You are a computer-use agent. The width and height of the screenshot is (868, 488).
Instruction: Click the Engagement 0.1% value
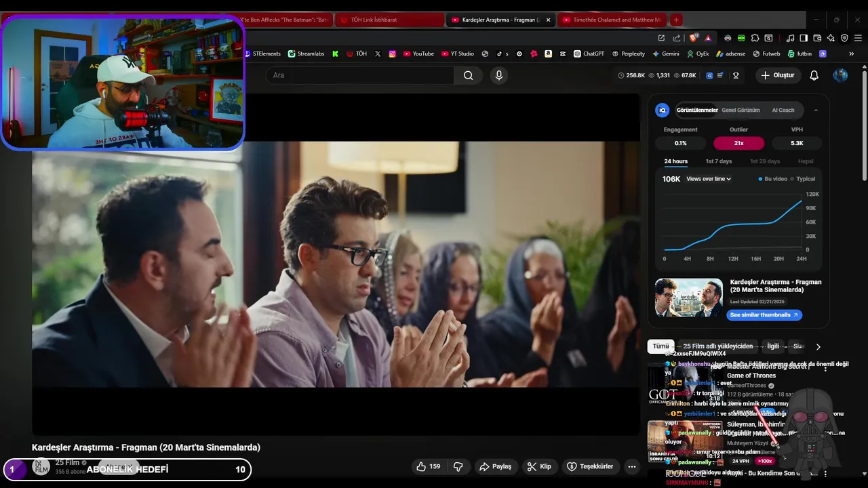pyautogui.click(x=680, y=143)
